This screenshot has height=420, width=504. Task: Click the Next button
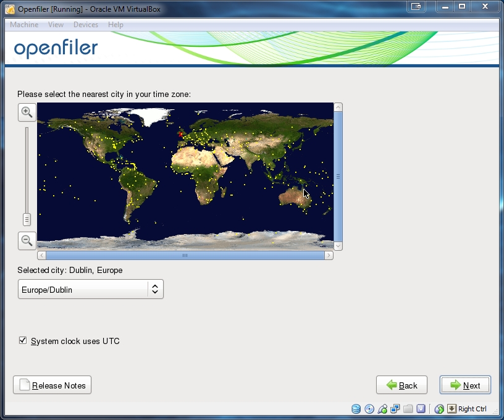[x=465, y=385]
